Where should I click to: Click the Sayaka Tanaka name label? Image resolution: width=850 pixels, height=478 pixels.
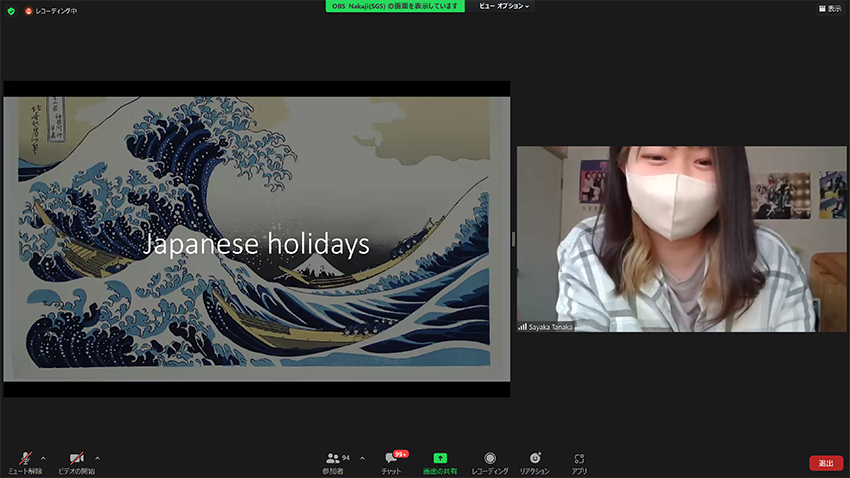pos(545,327)
